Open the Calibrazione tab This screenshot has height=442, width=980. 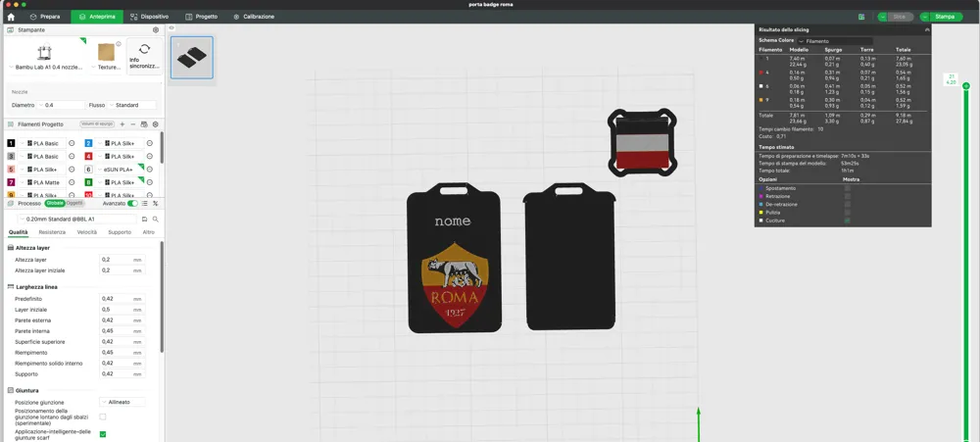(254, 17)
